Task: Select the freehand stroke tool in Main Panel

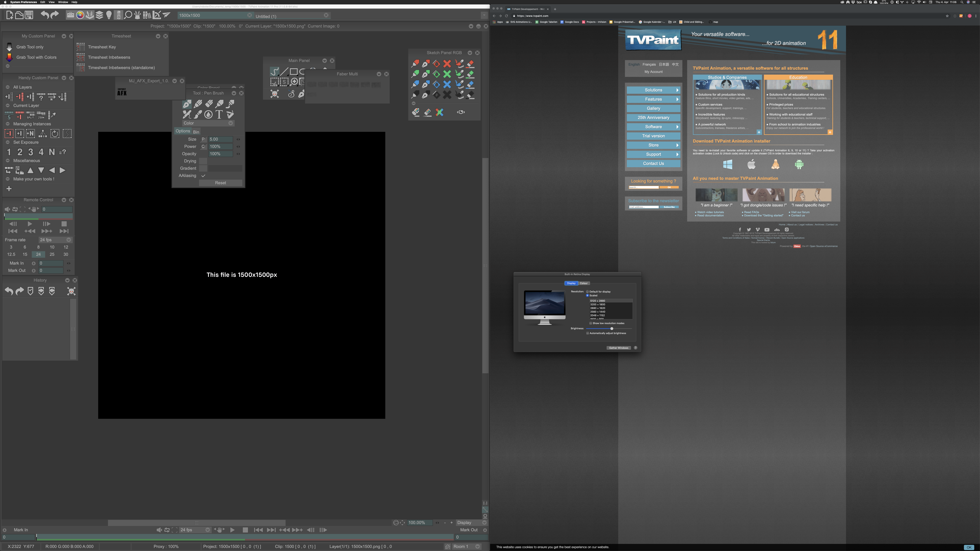Action: 274,72
